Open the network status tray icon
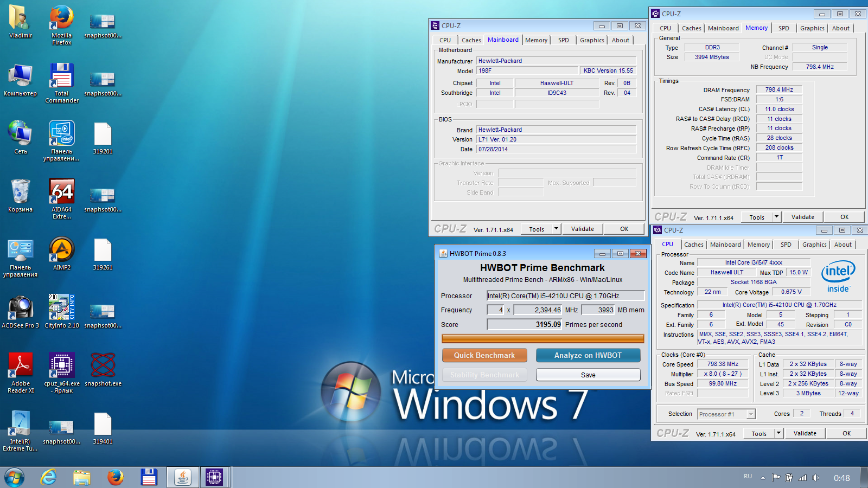Image resolution: width=868 pixels, height=488 pixels. [802, 478]
